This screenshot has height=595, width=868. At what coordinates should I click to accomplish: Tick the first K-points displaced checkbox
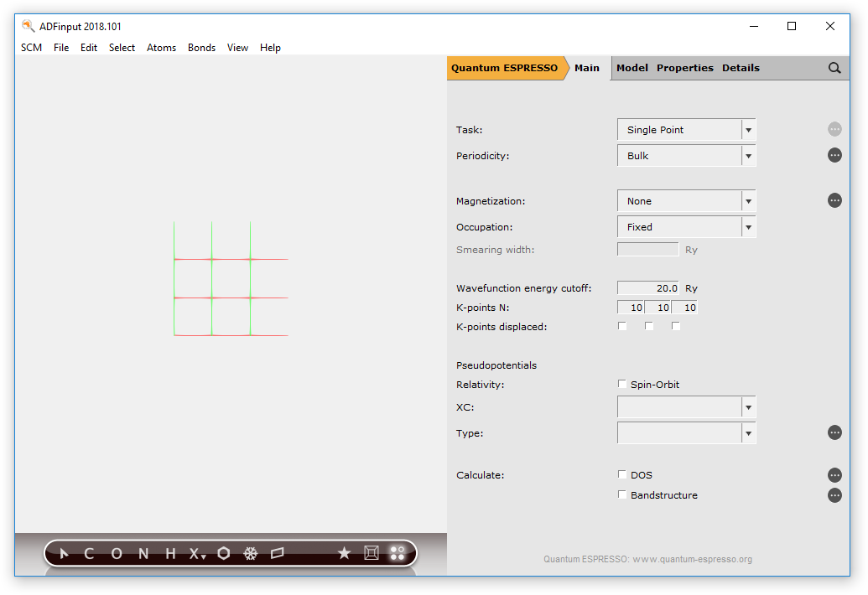tap(622, 326)
